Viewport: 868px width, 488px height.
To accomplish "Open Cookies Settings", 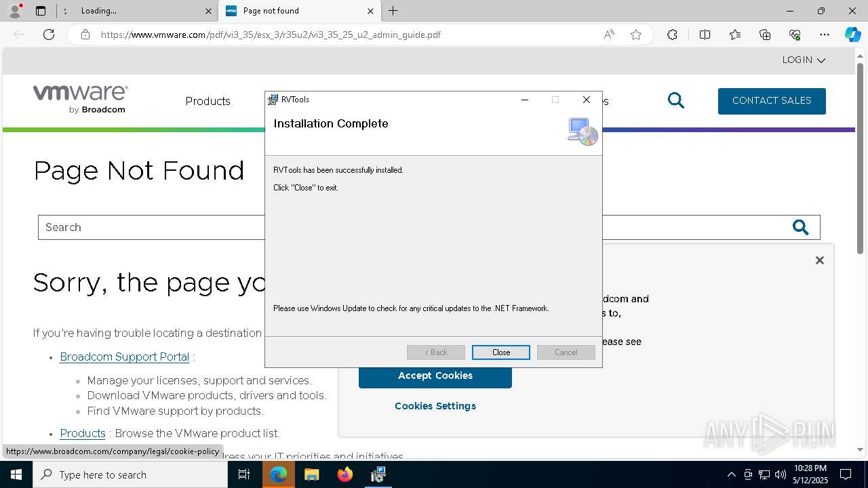I will pyautogui.click(x=435, y=406).
